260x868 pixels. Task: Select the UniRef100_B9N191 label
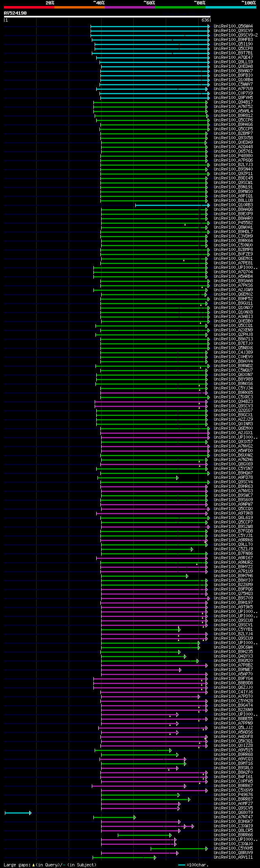pos(233,187)
